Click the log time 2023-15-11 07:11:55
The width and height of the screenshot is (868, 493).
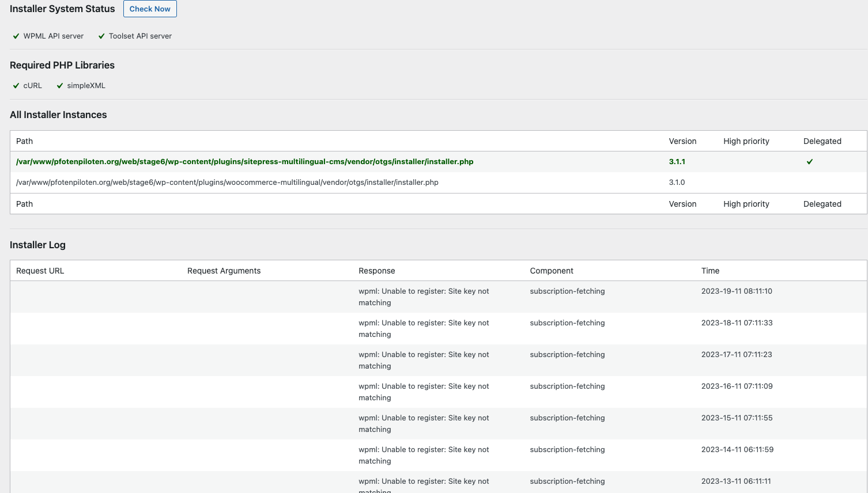(x=737, y=418)
